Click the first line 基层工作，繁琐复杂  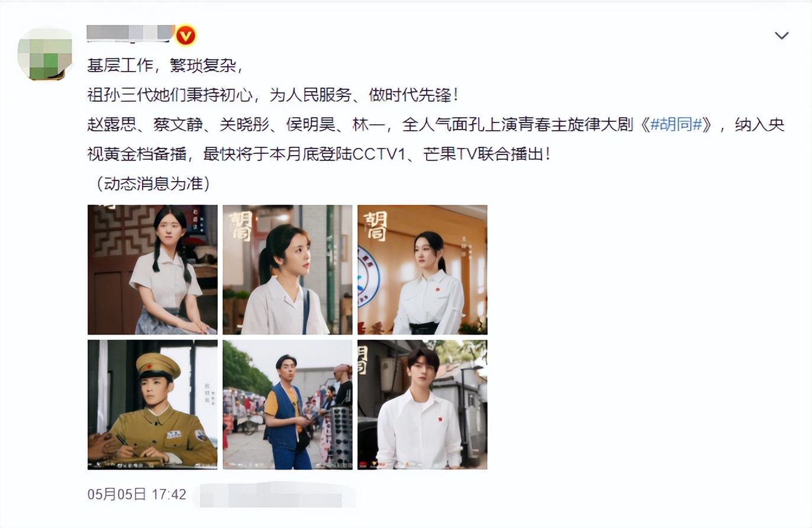(165, 65)
